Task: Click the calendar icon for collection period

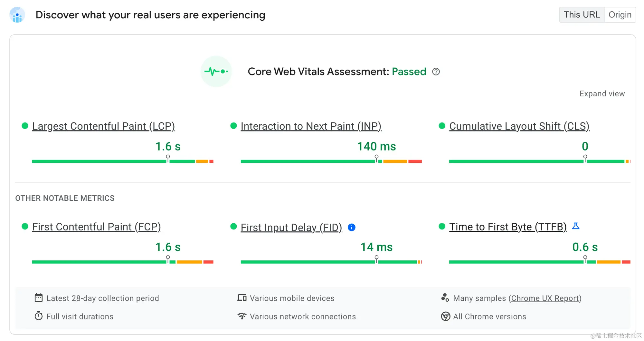Action: (39, 298)
